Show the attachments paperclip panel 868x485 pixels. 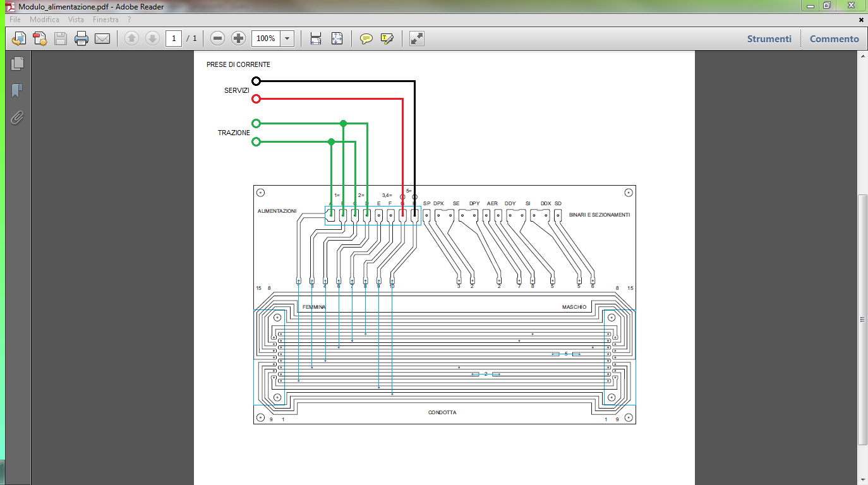click(x=17, y=117)
